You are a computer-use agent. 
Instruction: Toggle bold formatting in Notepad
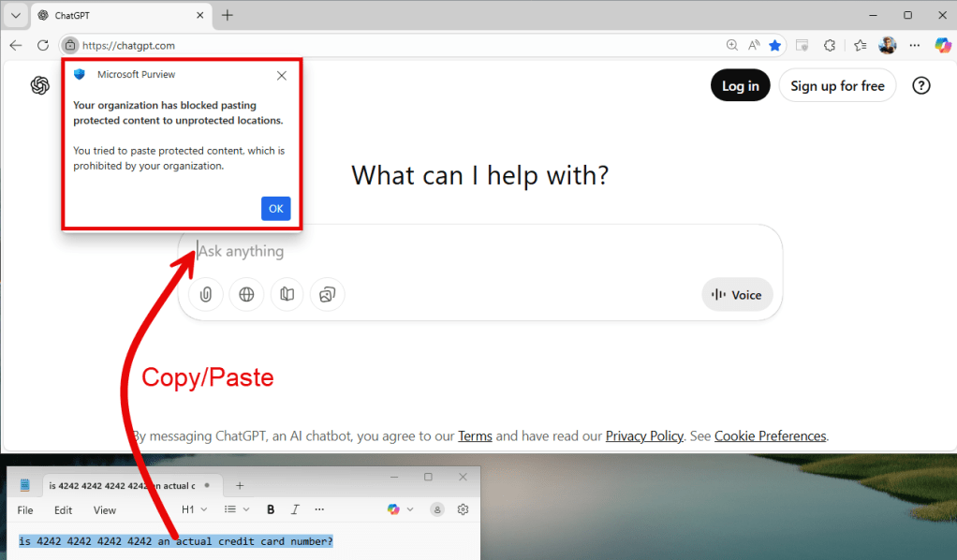click(x=271, y=509)
